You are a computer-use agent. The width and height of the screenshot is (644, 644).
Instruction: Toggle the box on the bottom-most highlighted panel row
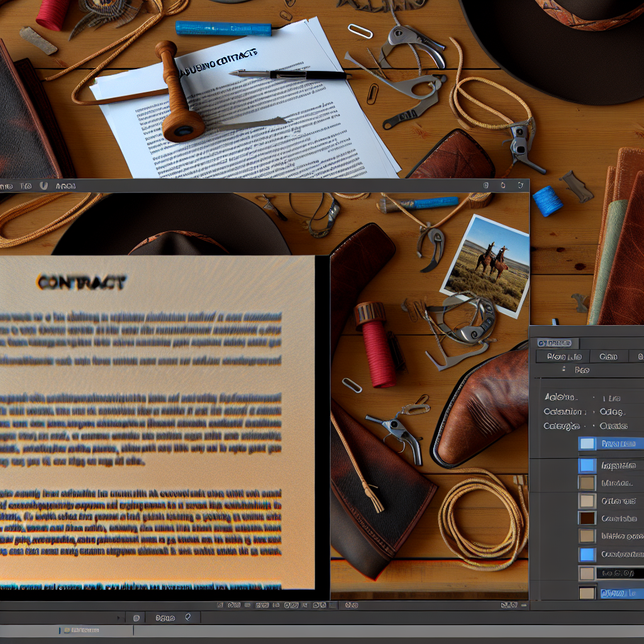pyautogui.click(x=587, y=593)
